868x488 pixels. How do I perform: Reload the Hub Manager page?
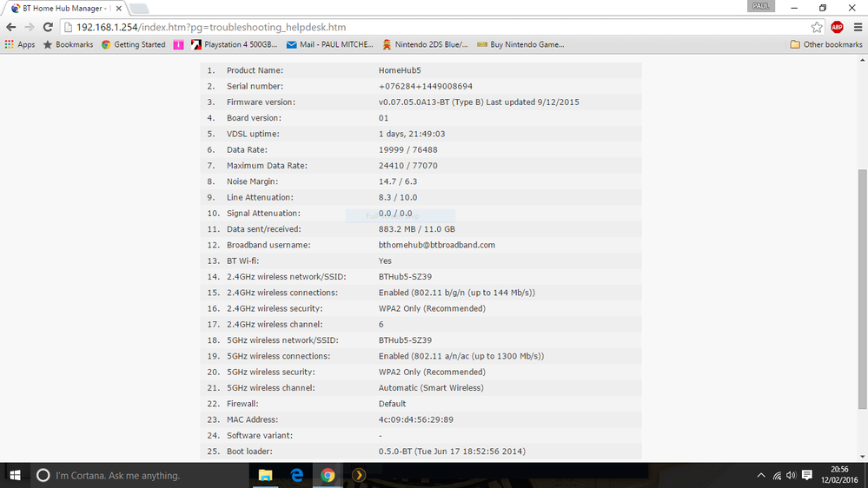(x=48, y=27)
